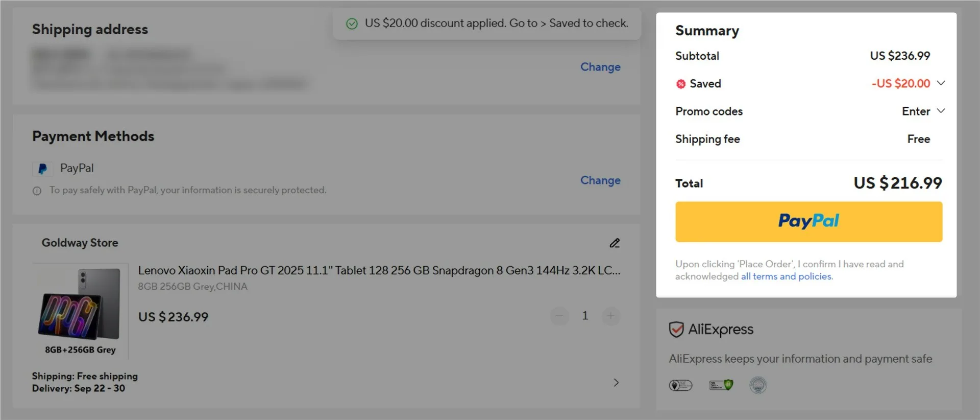Click the BSI certification badge icon
The image size is (980, 420).
click(x=680, y=385)
